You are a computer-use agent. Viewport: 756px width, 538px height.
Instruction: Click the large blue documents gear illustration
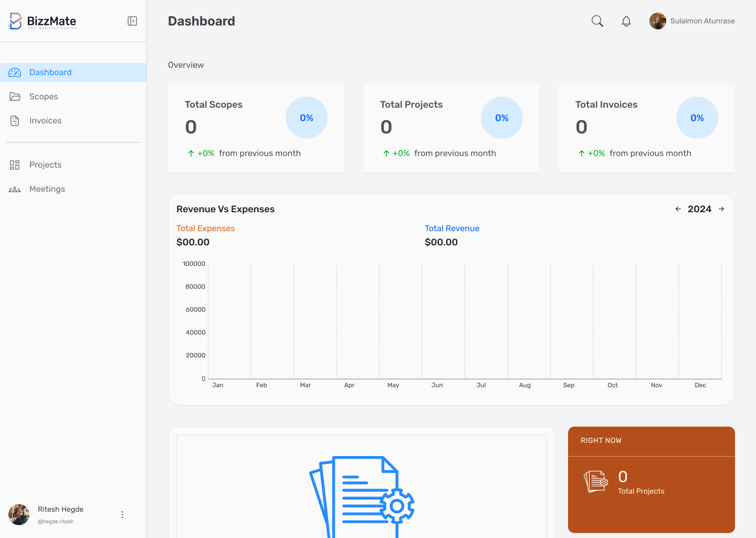point(362,496)
